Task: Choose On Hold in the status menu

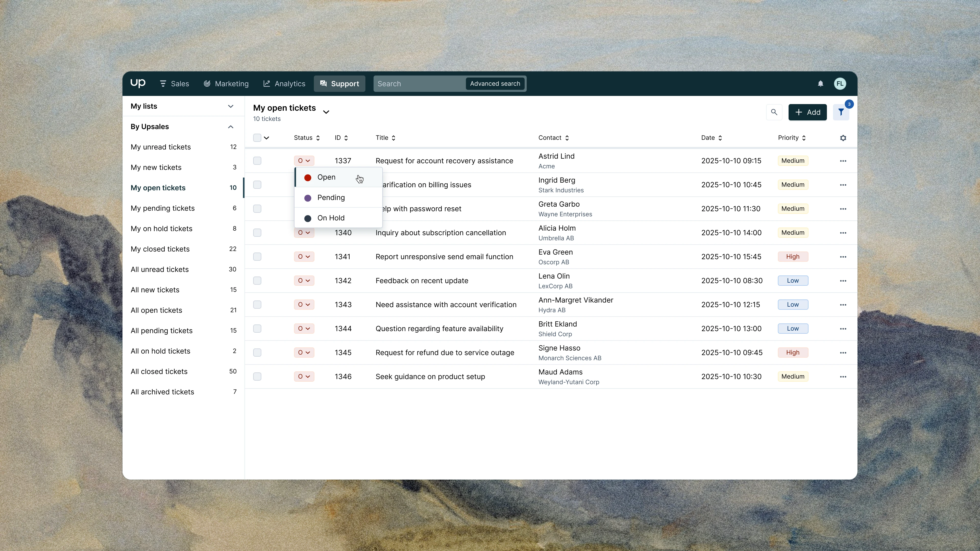Action: pos(338,218)
